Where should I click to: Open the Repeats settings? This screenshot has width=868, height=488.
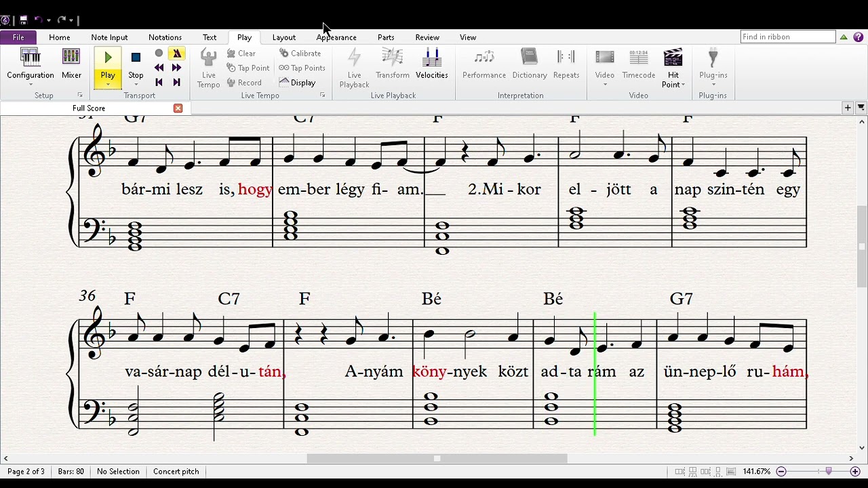pos(566,64)
